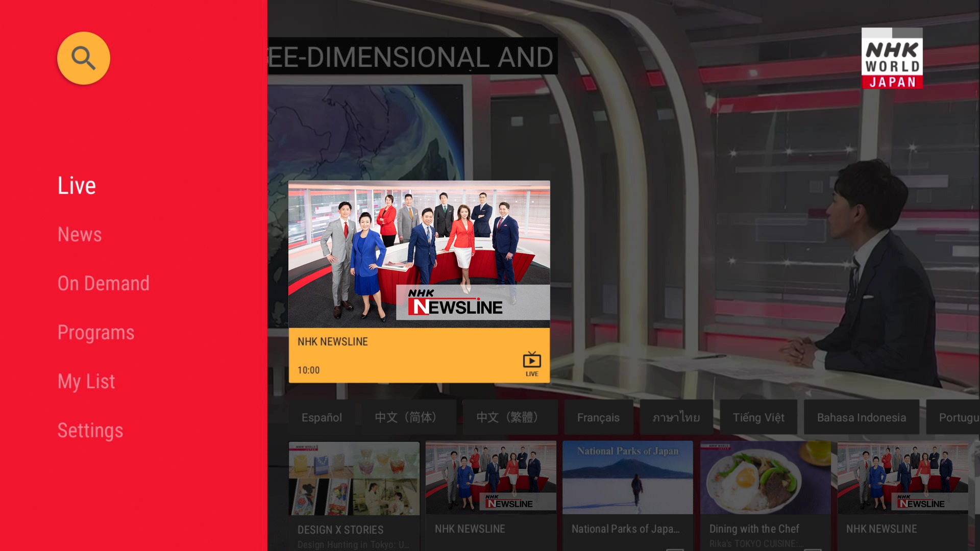Click the National Parks of Japa... title
This screenshot has width=980, height=551.
(x=625, y=529)
